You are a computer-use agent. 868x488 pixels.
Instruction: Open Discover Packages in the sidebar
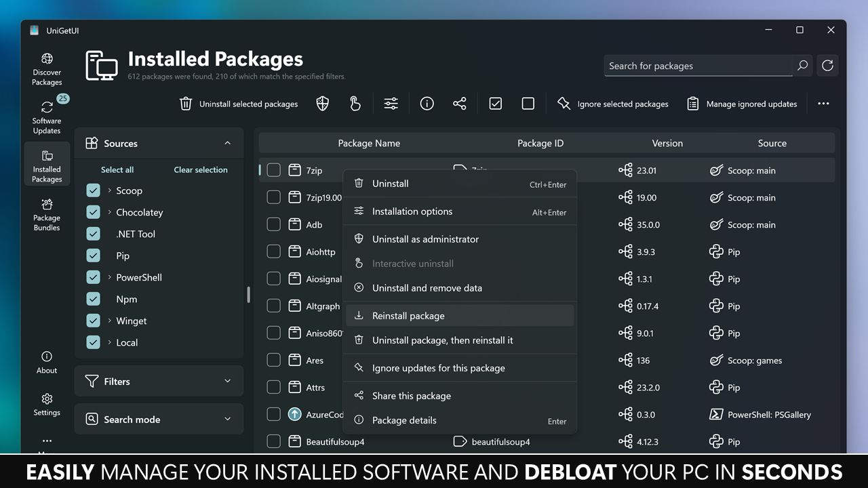pos(47,68)
